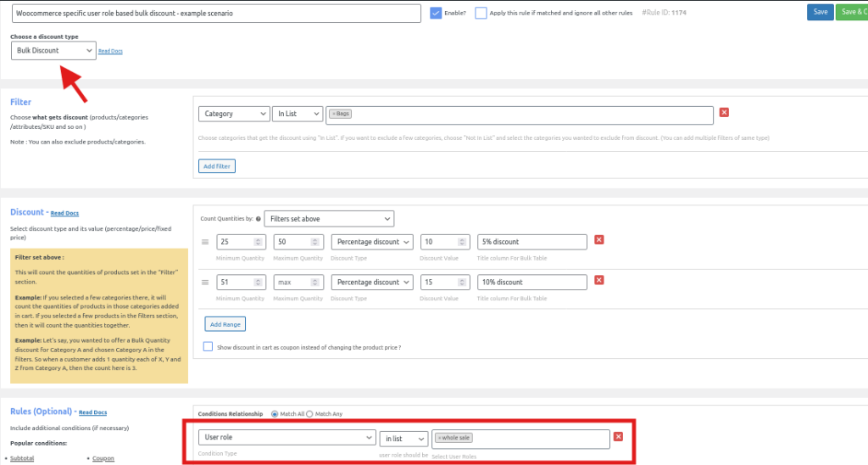Check Show discount in cart as coupon
The height and width of the screenshot is (465, 868).
pyautogui.click(x=208, y=347)
